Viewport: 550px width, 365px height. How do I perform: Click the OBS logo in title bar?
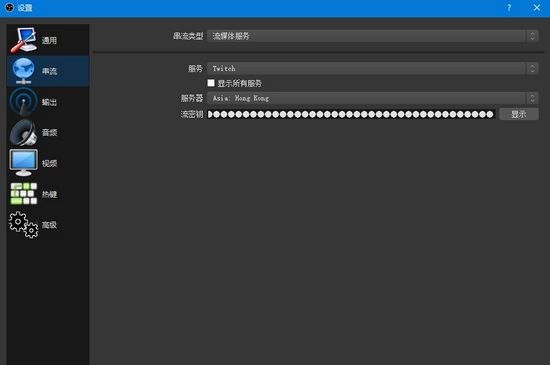coord(9,7)
